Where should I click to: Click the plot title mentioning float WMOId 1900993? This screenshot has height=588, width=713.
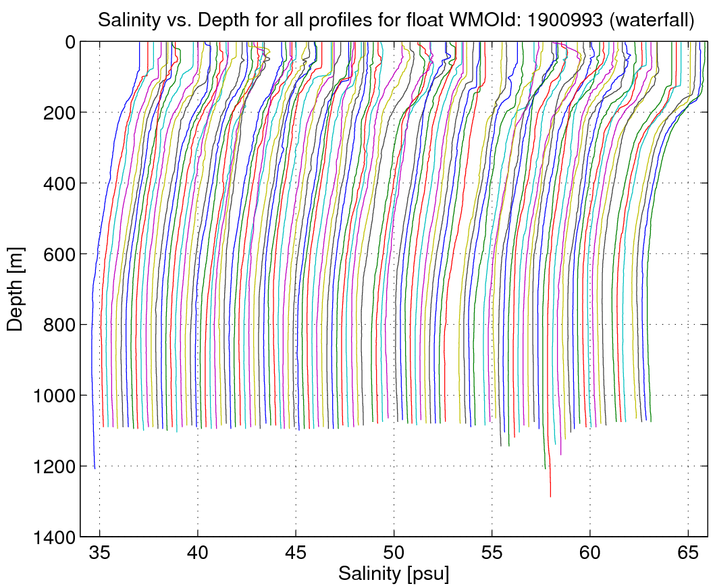point(396,20)
